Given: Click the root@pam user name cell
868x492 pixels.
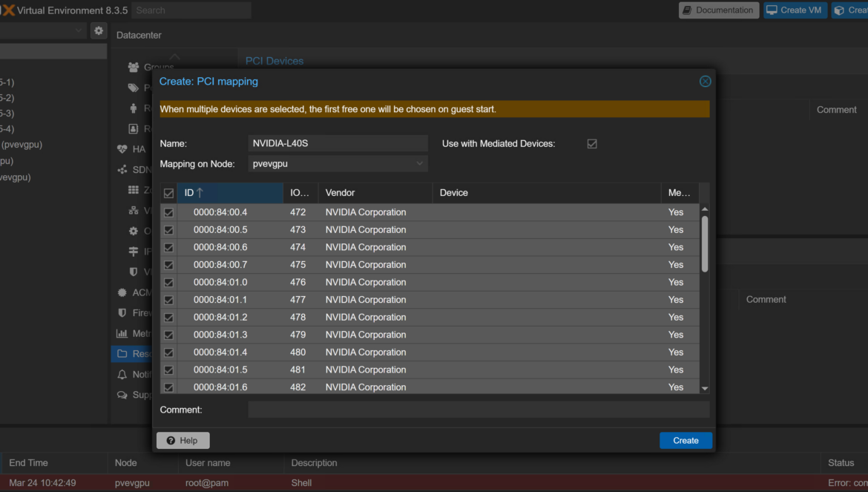Looking at the screenshot, I should 207,482.
